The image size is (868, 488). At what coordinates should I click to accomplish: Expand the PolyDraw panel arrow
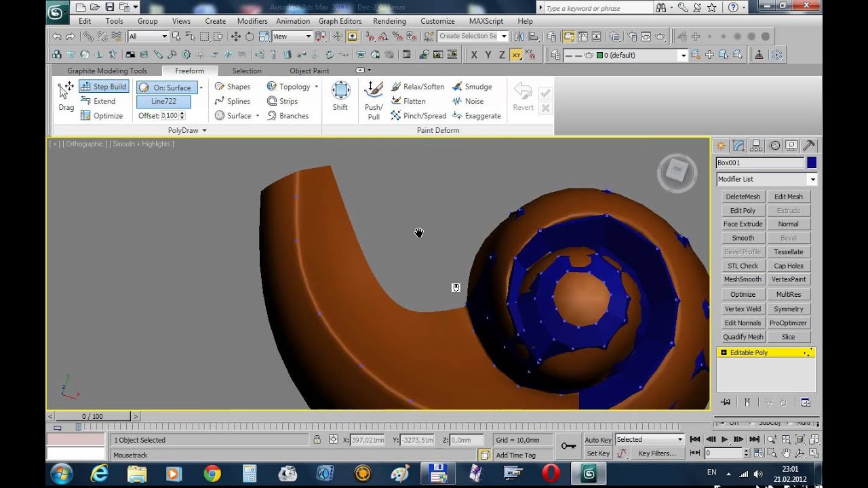tap(204, 130)
